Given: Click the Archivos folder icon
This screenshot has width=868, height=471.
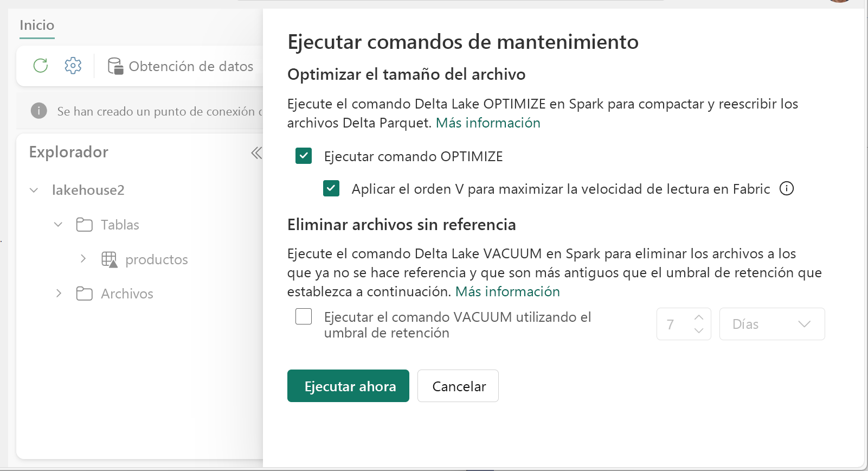Looking at the screenshot, I should pos(84,294).
